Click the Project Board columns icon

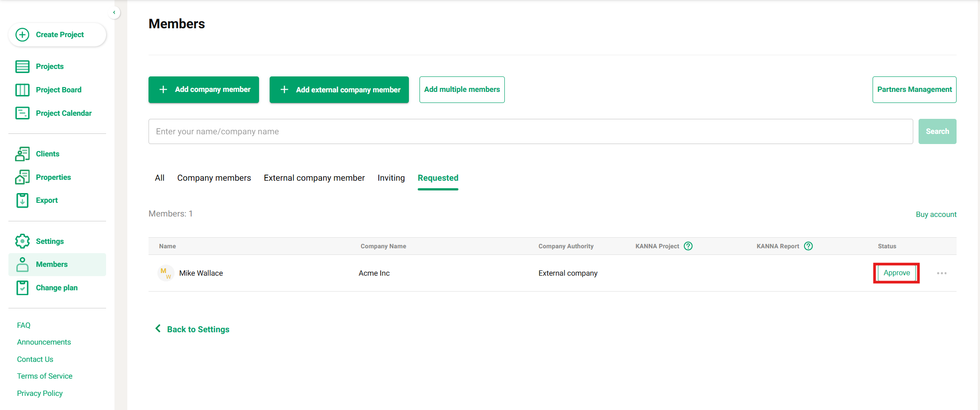(x=23, y=90)
